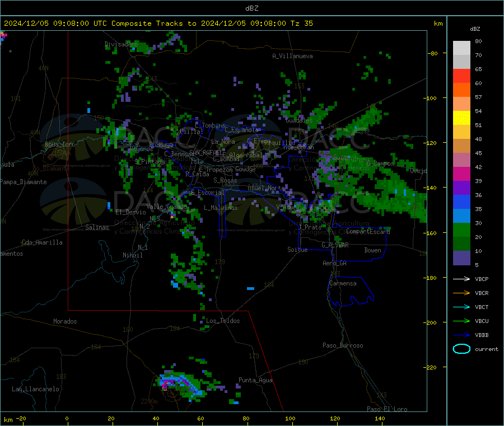Click the blue echo block near label 184

(251, 288)
